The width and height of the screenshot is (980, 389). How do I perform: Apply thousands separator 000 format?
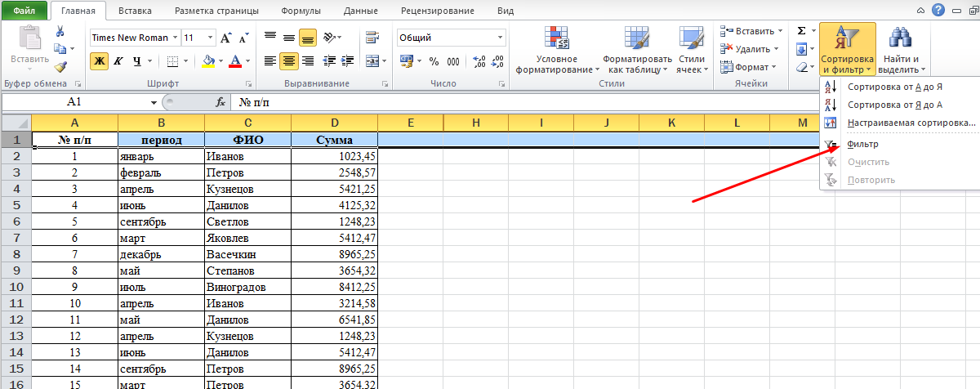pyautogui.click(x=452, y=61)
